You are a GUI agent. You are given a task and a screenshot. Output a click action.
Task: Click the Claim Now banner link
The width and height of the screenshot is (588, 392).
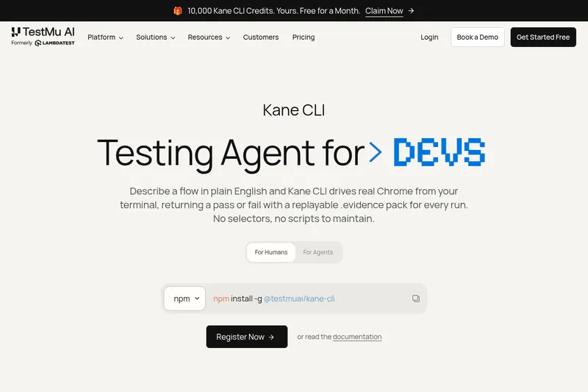coord(384,11)
